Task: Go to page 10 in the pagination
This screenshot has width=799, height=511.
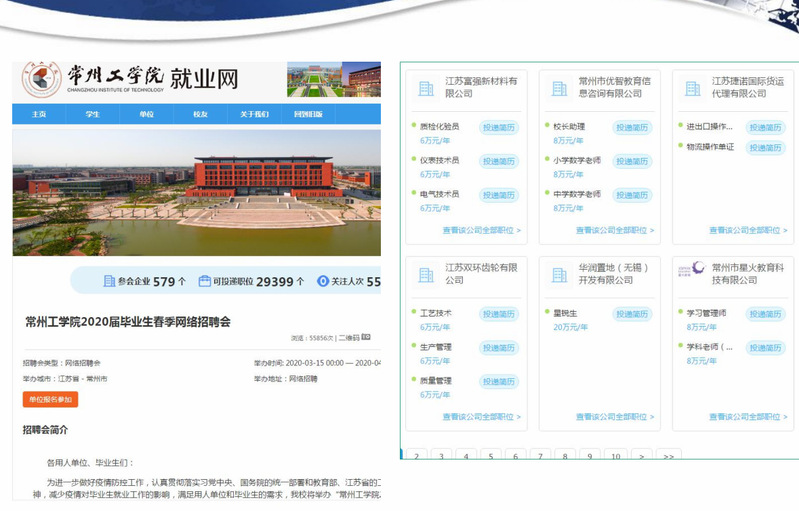Action: (616, 455)
